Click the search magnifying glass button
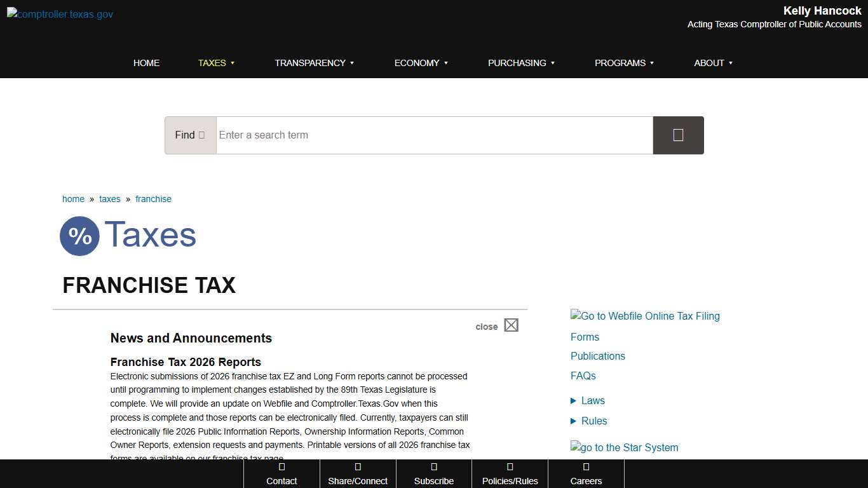Screen dimensions: 868x488 pos(677,135)
